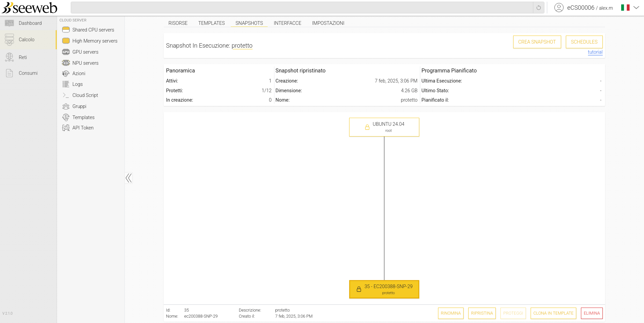Open the Calcolo section
The width and height of the screenshot is (644, 323).
26,40
